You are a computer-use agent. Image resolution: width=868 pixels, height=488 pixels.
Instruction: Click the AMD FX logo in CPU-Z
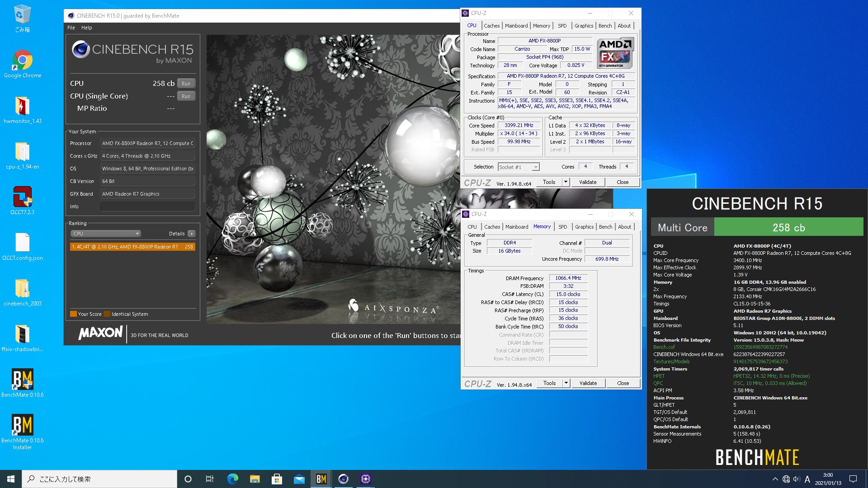(615, 53)
